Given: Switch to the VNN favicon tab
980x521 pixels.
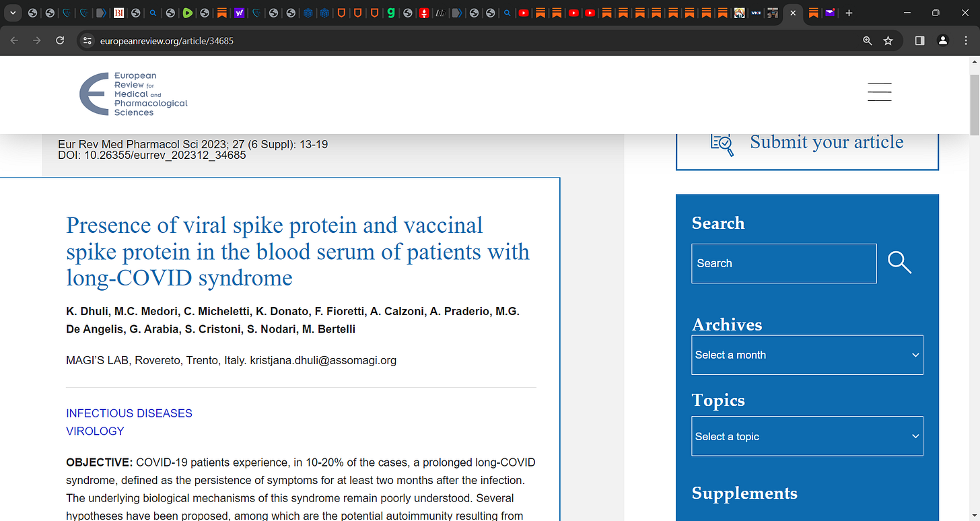Looking at the screenshot, I should (756, 13).
